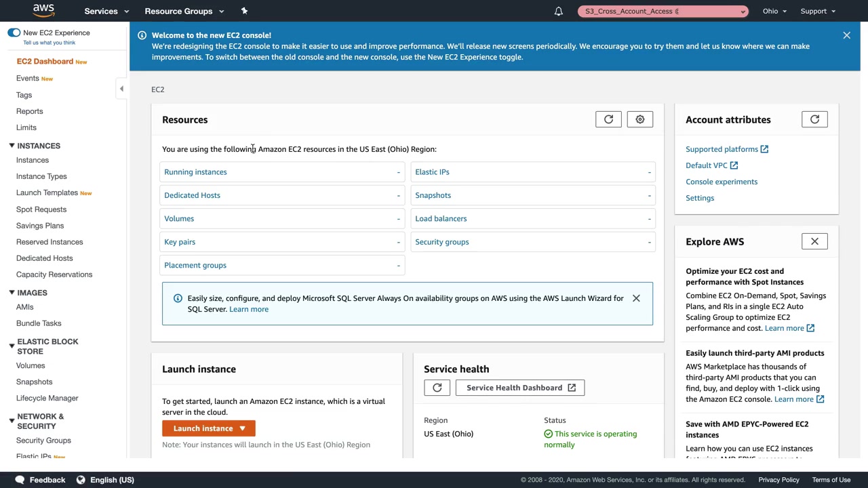Click the pin shortcuts icon in navbar

[x=244, y=11]
